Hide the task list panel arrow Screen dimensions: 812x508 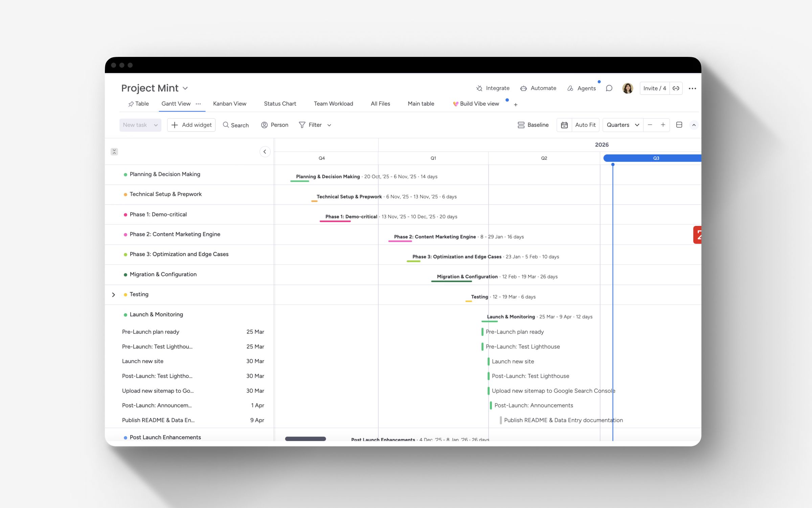[265, 152]
